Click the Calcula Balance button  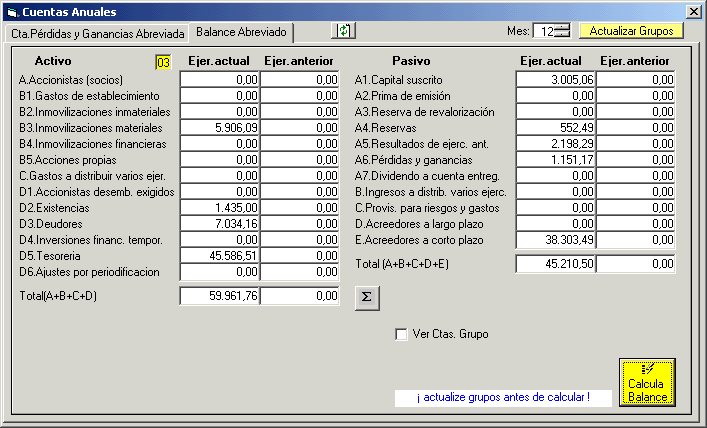click(647, 383)
